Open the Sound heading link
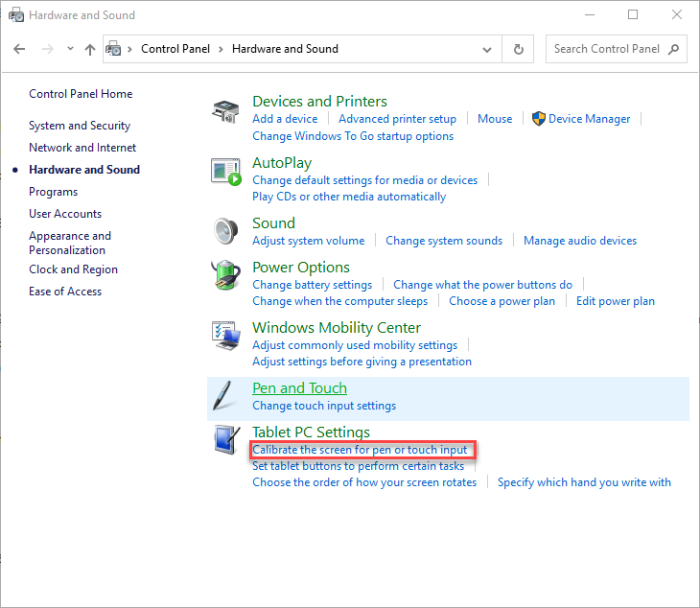This screenshot has height=608, width=700. pyautogui.click(x=273, y=222)
